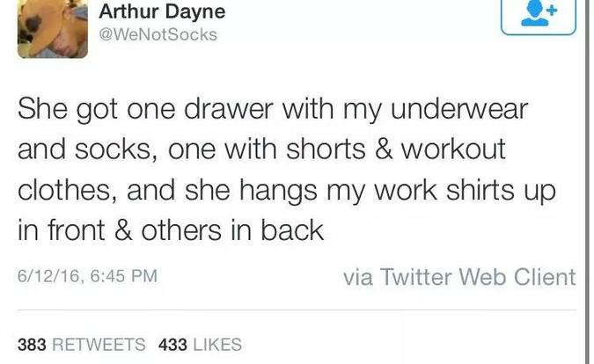Click the 433 like count number
This screenshot has height=364, width=594.
click(x=172, y=345)
